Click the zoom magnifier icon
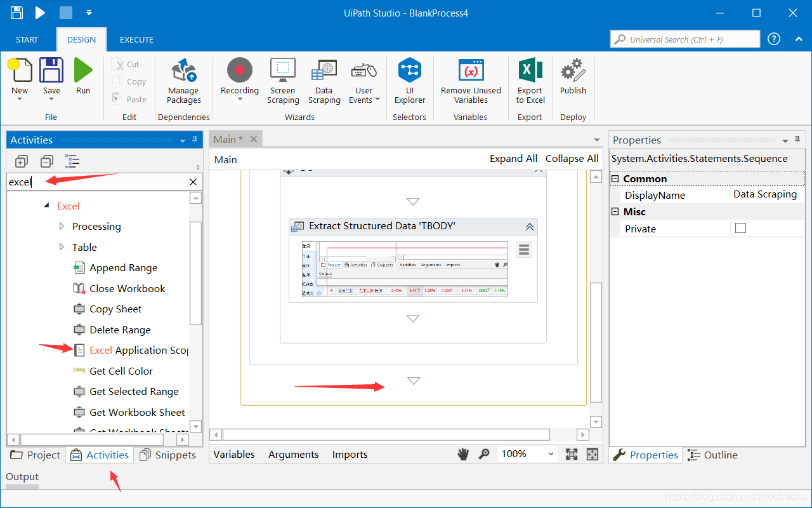The height and width of the screenshot is (508, 812). point(484,454)
